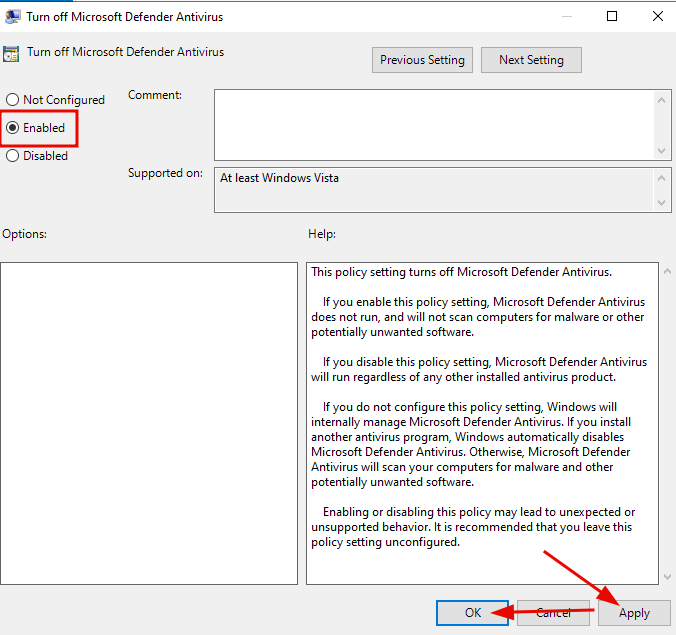Click the Help pane scroll up arrow
This screenshot has width=676, height=635.
(x=667, y=271)
